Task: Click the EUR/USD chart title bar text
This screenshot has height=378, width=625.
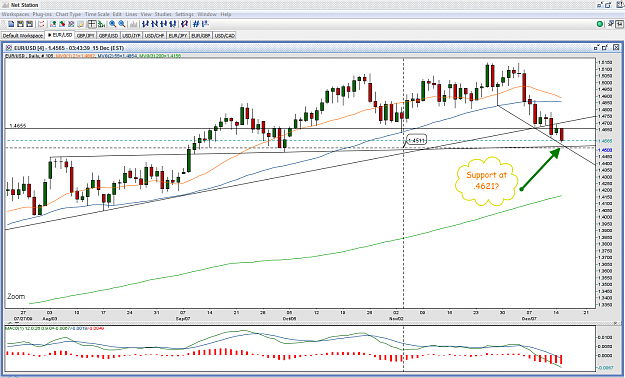Action: coord(69,48)
